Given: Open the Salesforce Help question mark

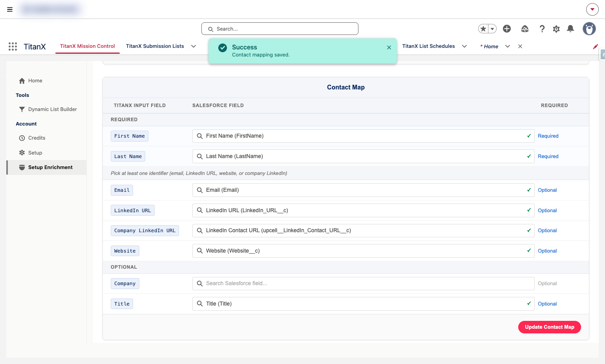Looking at the screenshot, I should (x=542, y=29).
